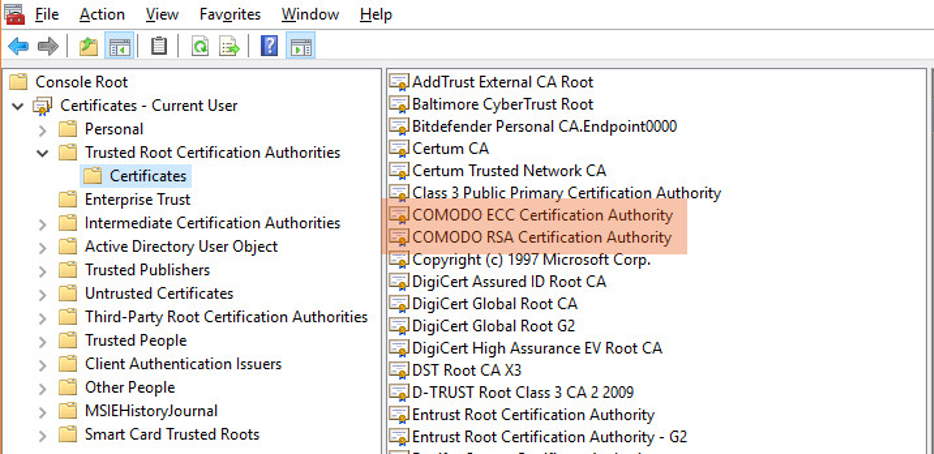The height and width of the screenshot is (454, 934).
Task: Select Third-Party Root Certification Authorities label
Action: pos(226,316)
